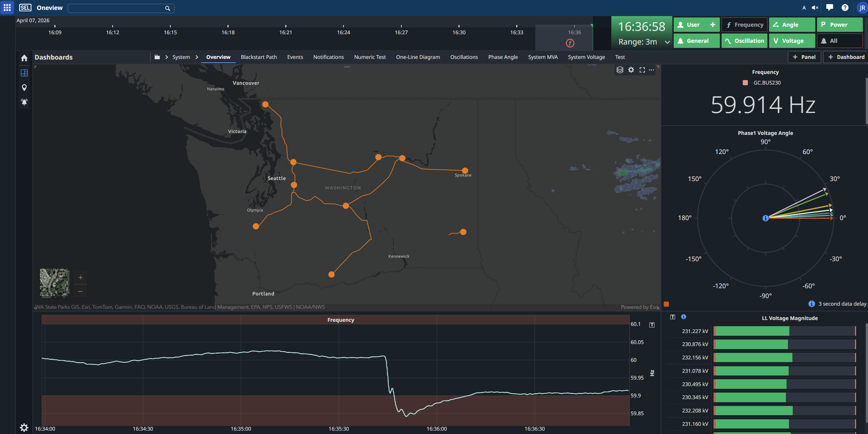Image resolution: width=868 pixels, height=434 pixels.
Task: Toggle the General notification filter
Action: (x=697, y=41)
